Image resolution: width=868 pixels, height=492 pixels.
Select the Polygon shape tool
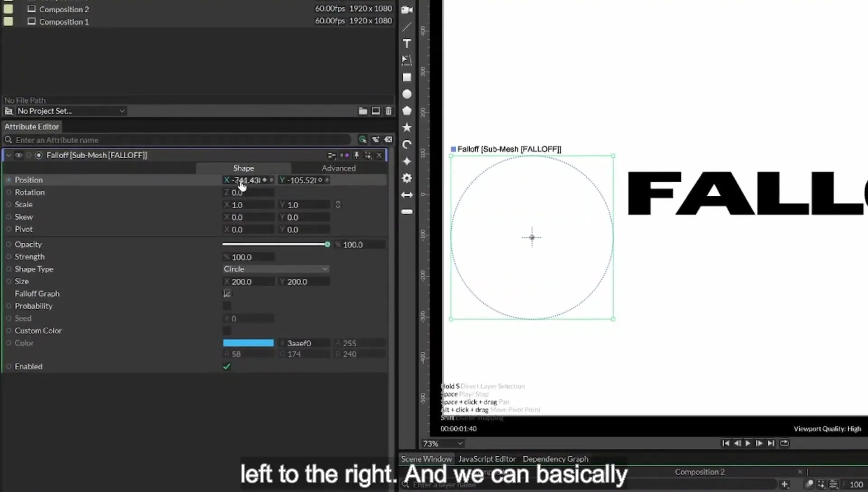coord(407,111)
